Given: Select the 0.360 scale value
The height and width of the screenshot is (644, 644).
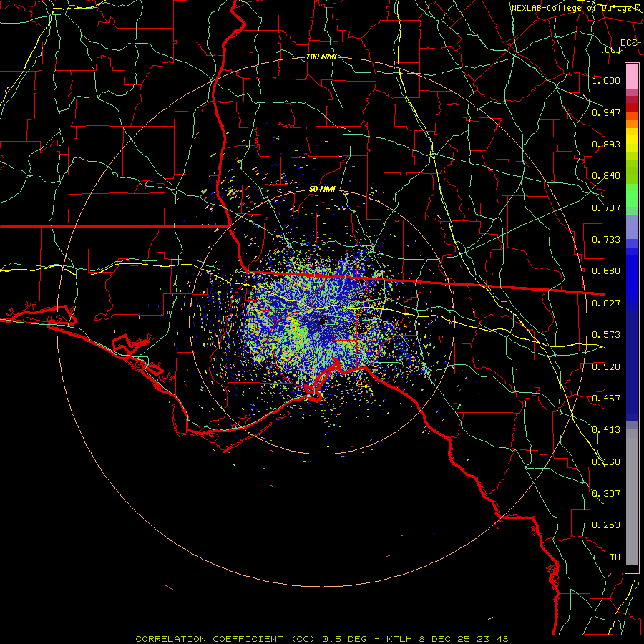Looking at the screenshot, I should point(606,462).
